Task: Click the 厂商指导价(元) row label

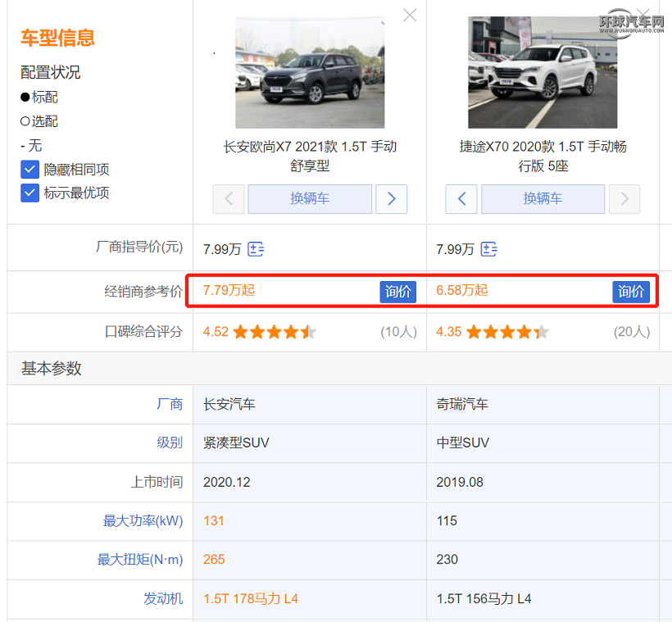Action: [x=139, y=247]
